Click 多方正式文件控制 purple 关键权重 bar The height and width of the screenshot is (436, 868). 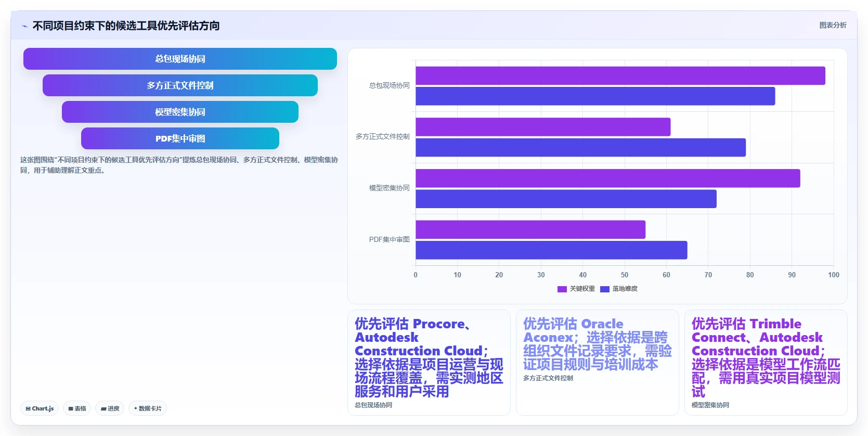[543, 127]
